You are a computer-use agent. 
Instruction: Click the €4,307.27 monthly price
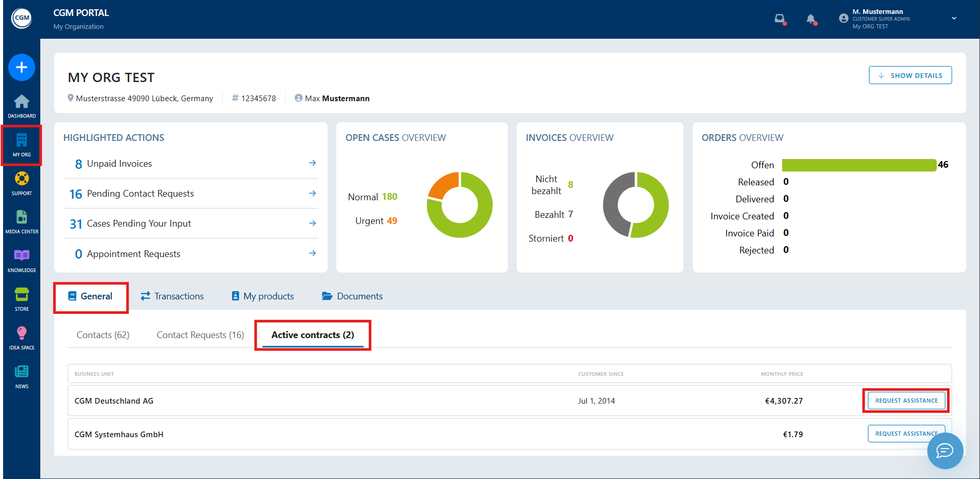click(784, 401)
